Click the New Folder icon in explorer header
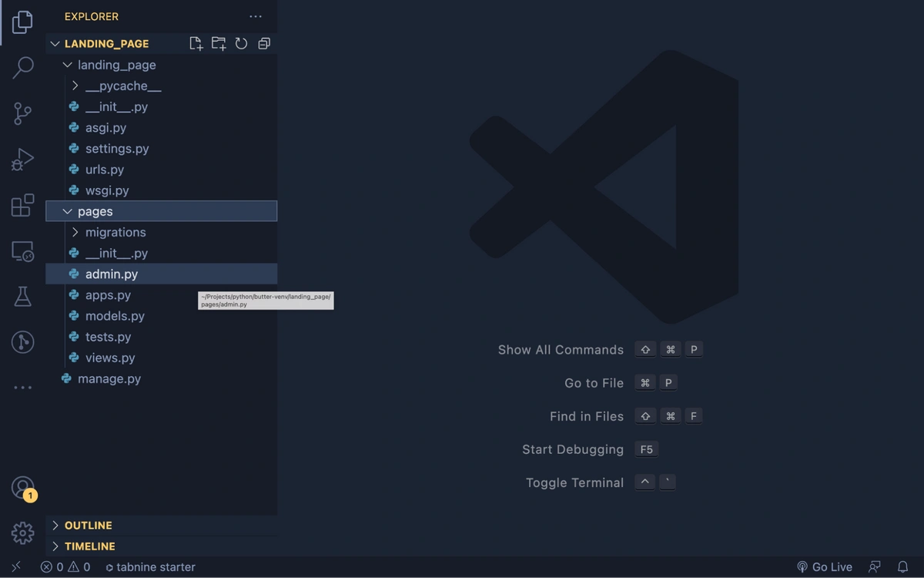Viewport: 924px width, 578px height. point(219,44)
